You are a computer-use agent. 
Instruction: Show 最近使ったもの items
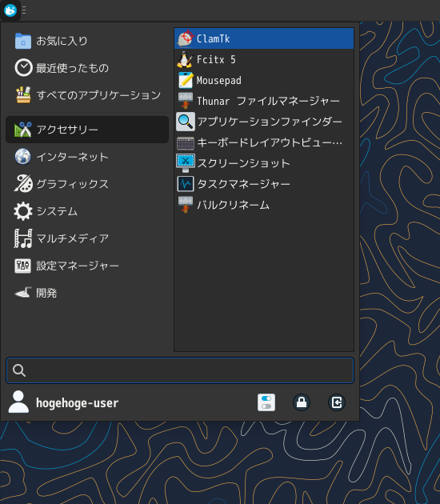tap(87, 68)
